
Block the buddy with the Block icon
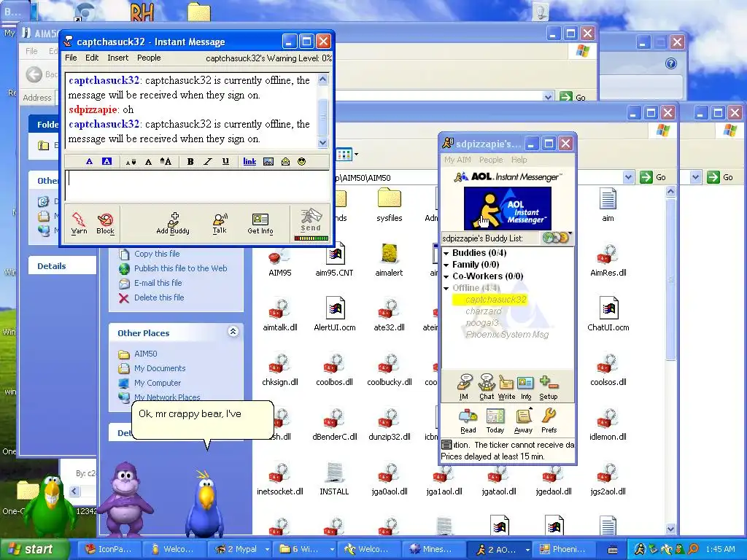[105, 223]
